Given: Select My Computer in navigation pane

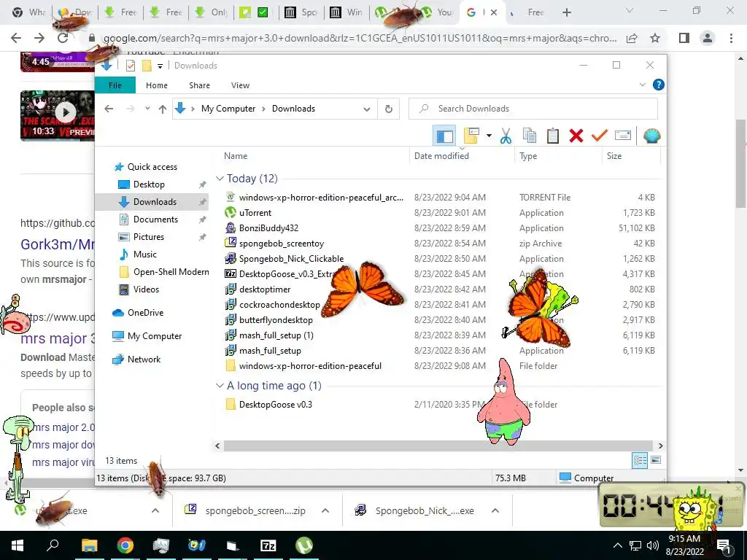Looking at the screenshot, I should [x=147, y=335].
